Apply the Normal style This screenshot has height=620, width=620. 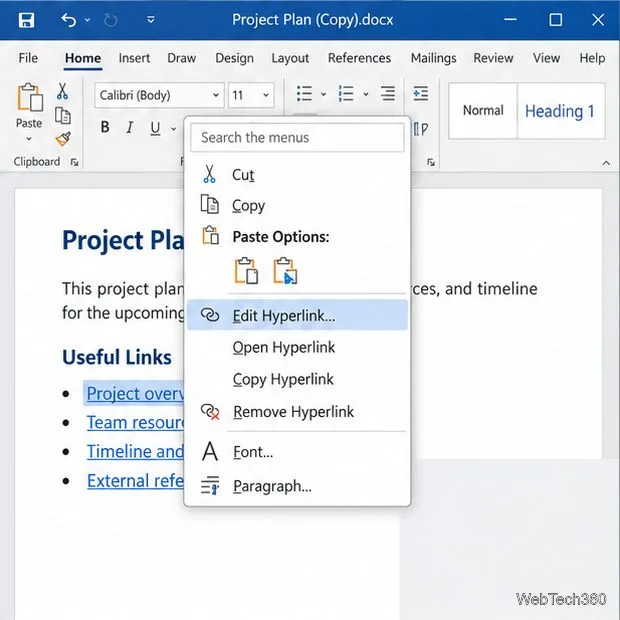(483, 111)
